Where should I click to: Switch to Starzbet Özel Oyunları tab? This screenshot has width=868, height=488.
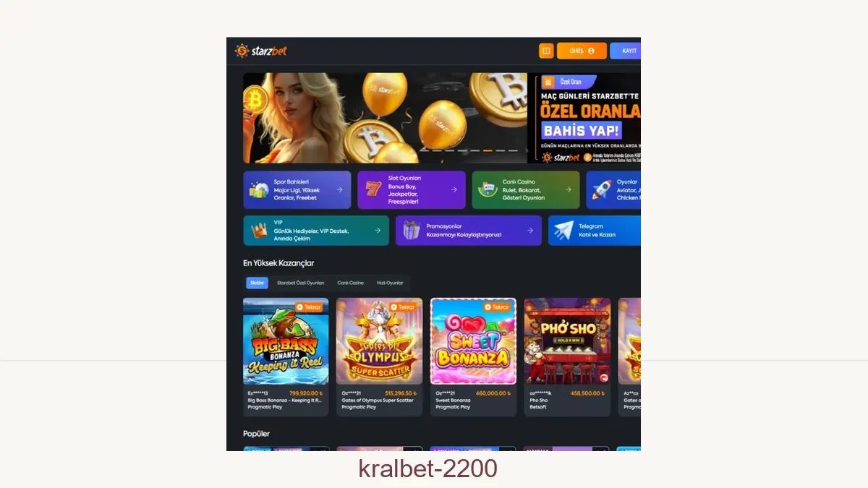[300, 283]
